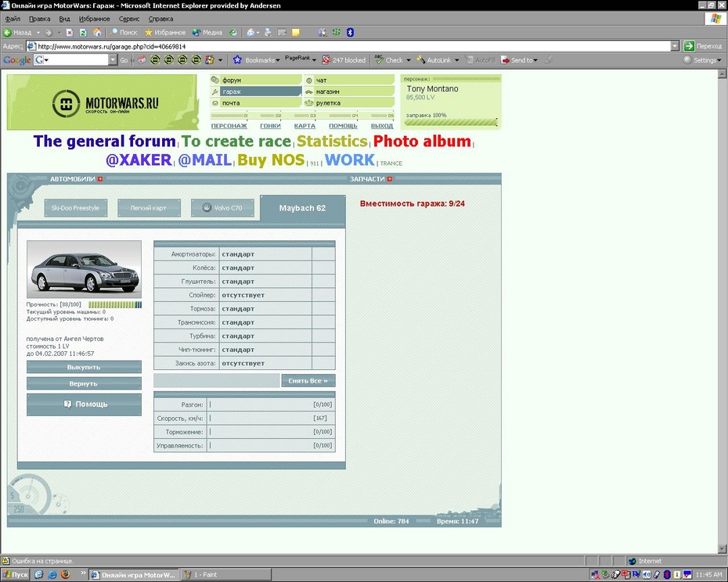728x582 pixels.
Task: Expand the ЗАПЧАСТИ red plus icon
Action: pos(390,179)
